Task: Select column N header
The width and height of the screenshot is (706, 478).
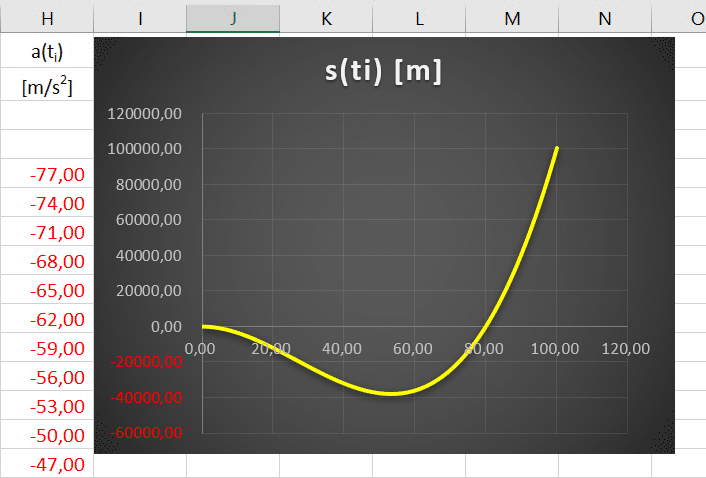Action: click(604, 18)
